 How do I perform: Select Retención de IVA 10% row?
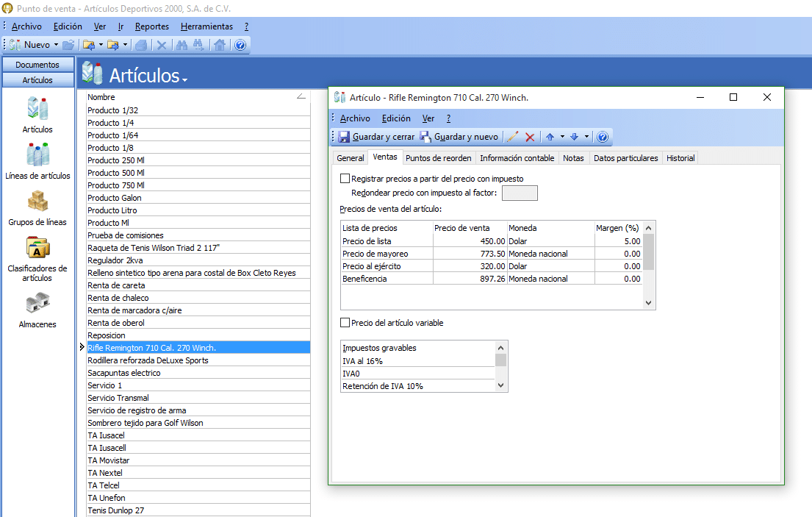coord(418,386)
